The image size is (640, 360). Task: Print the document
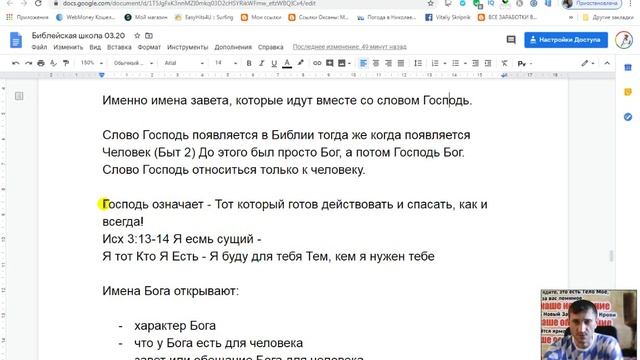[x=41, y=63]
